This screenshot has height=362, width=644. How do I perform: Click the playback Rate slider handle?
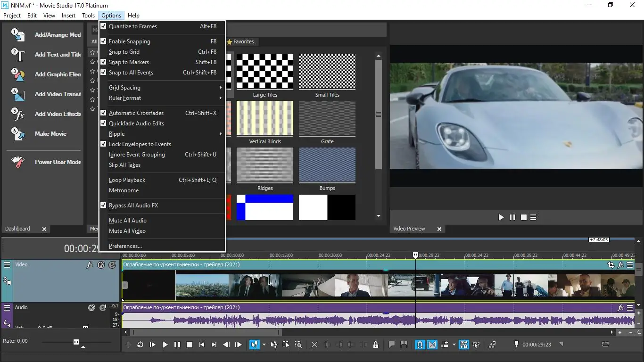click(x=76, y=342)
